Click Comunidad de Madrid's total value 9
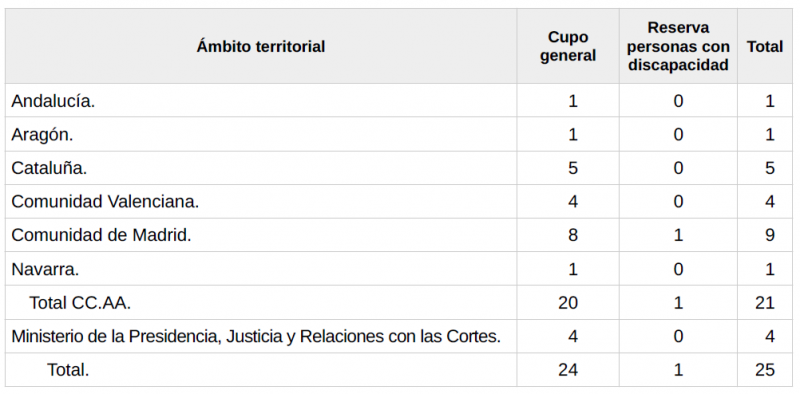Image resolution: width=800 pixels, height=394 pixels. [x=770, y=235]
